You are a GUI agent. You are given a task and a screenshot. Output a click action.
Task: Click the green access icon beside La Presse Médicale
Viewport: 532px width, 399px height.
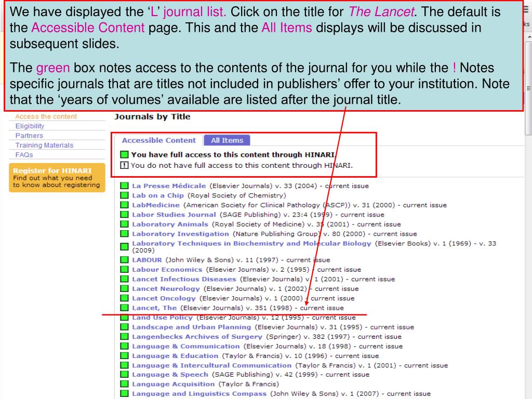(125, 185)
